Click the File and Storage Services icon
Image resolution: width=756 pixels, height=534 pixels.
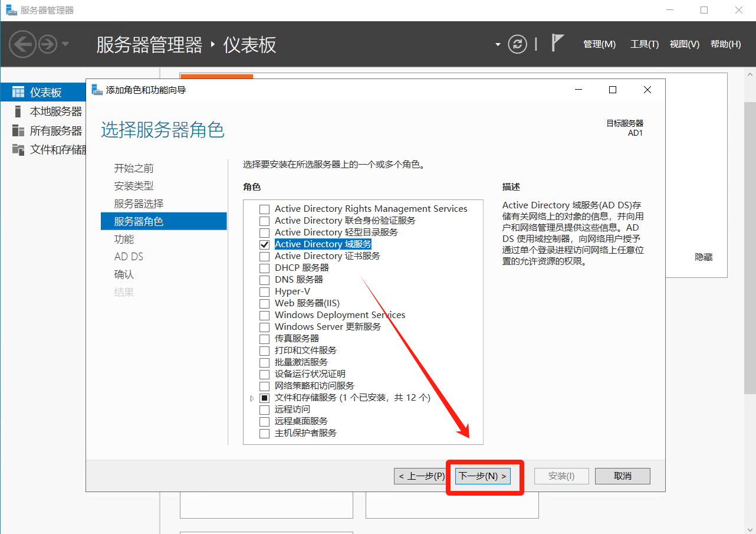[x=18, y=149]
